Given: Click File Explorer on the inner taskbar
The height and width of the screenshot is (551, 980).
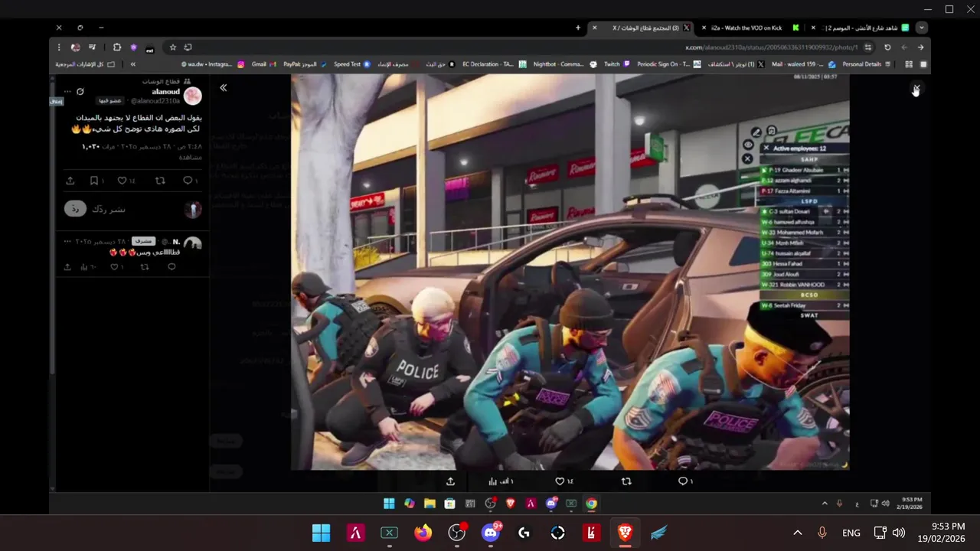Looking at the screenshot, I should 430,504.
